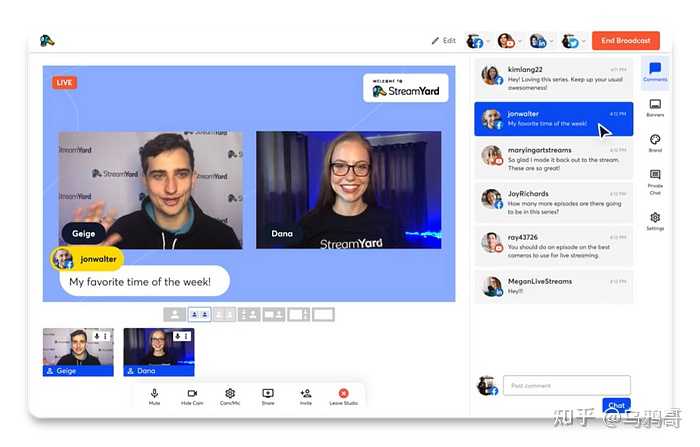Select the screen with guest layout
Screen dimensions: 700x447
(x=274, y=315)
